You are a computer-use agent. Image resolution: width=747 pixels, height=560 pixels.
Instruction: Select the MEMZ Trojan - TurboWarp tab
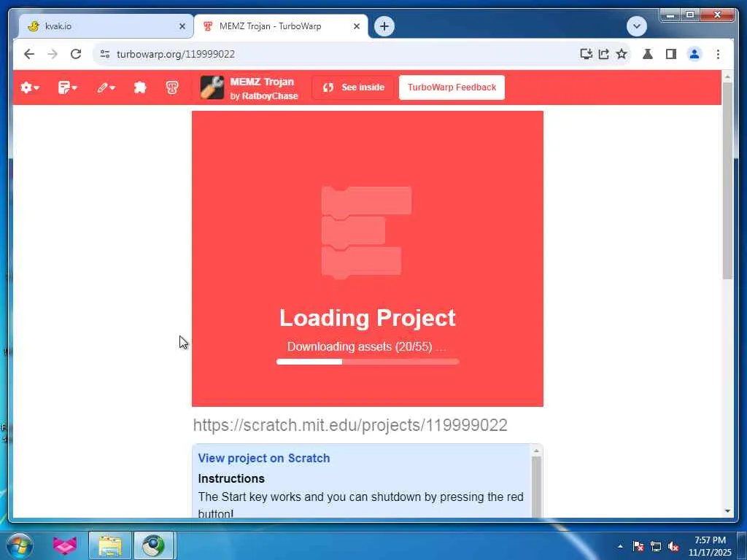point(281,26)
